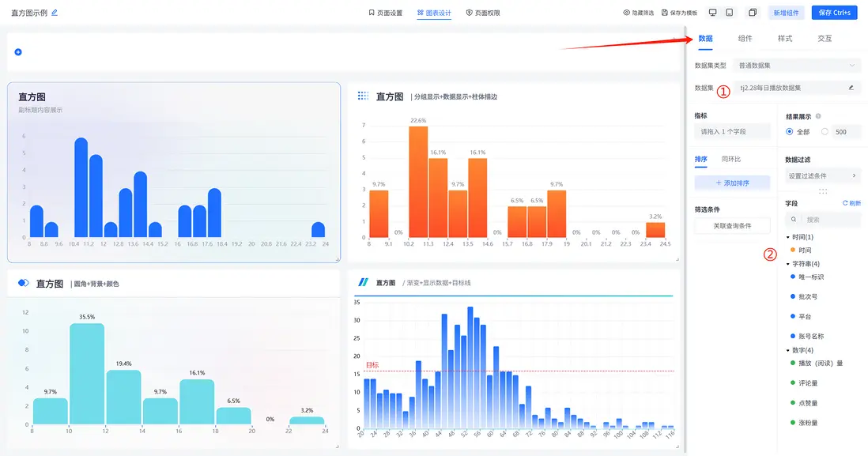Image resolution: width=868 pixels, height=456 pixels.
Task: Select the 涨粉量 field
Action: click(x=808, y=423)
